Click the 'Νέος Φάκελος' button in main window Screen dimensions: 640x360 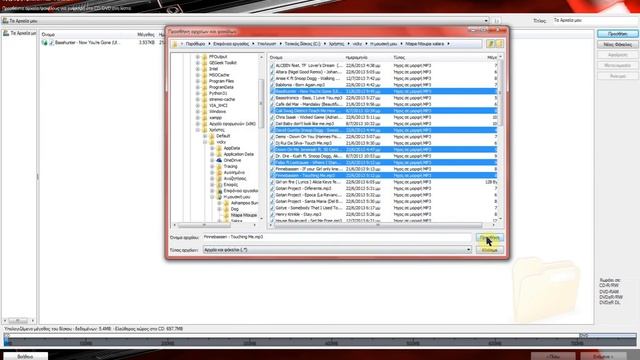pos(618,44)
